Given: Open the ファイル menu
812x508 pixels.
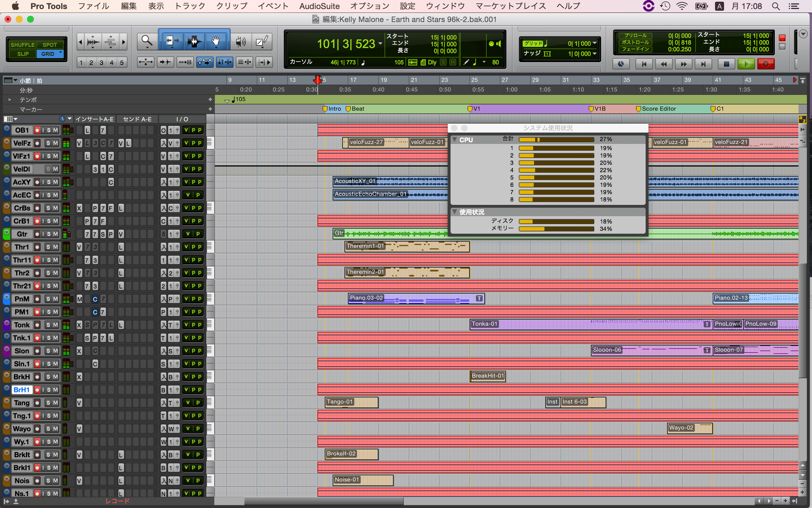Looking at the screenshot, I should tap(94, 6).
